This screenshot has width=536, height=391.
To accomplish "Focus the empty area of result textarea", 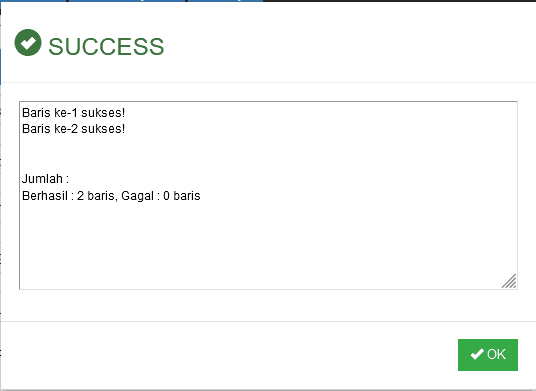I will [268, 244].
